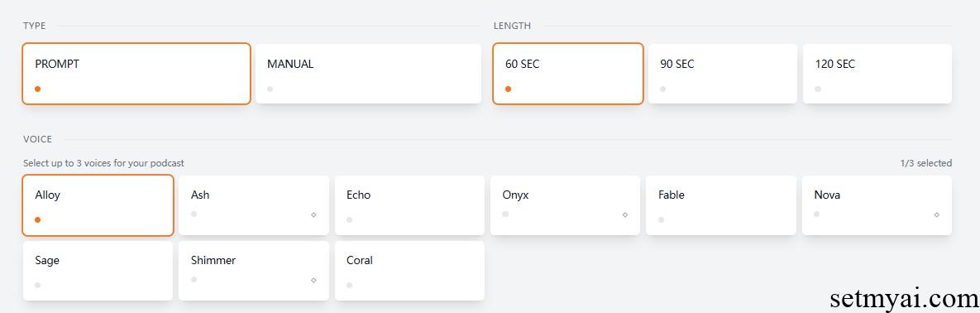The width and height of the screenshot is (980, 313).
Task: Choose the 120 SEC length option
Action: (877, 73)
